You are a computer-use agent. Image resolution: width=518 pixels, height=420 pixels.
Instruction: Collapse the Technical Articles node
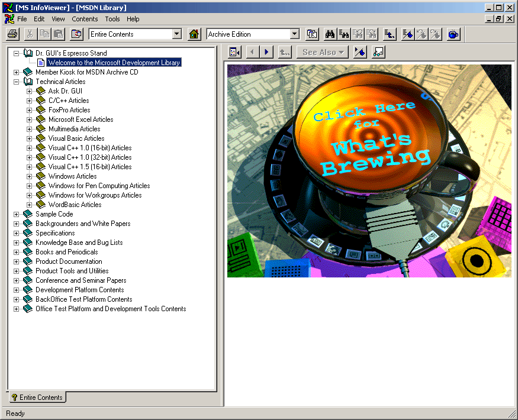coord(16,82)
